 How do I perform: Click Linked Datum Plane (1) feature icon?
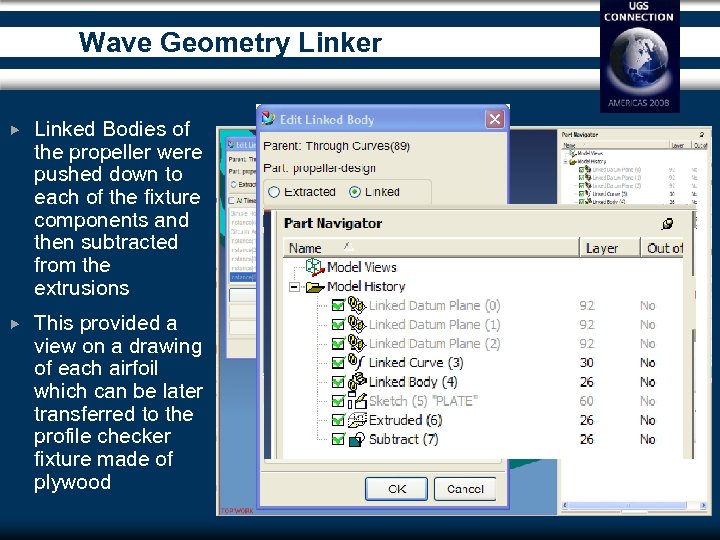point(357,324)
